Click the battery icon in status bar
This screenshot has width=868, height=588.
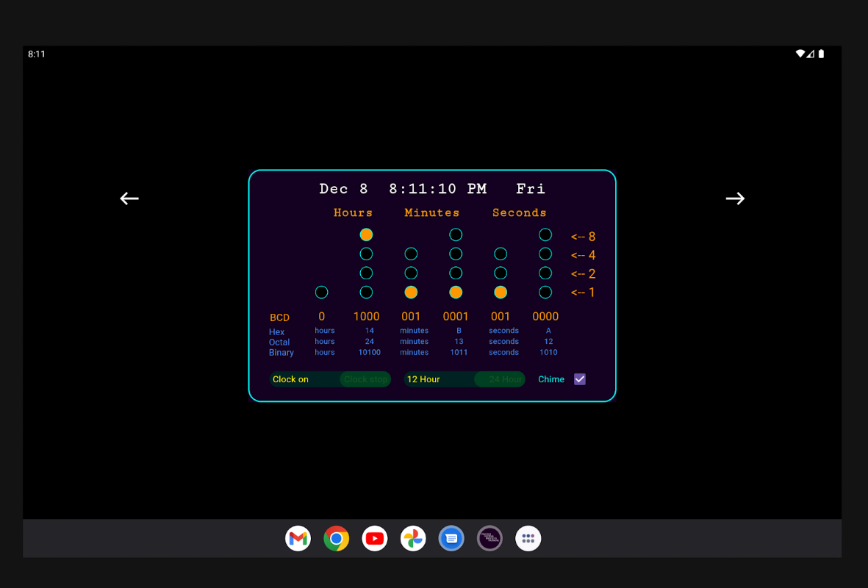pos(822,54)
